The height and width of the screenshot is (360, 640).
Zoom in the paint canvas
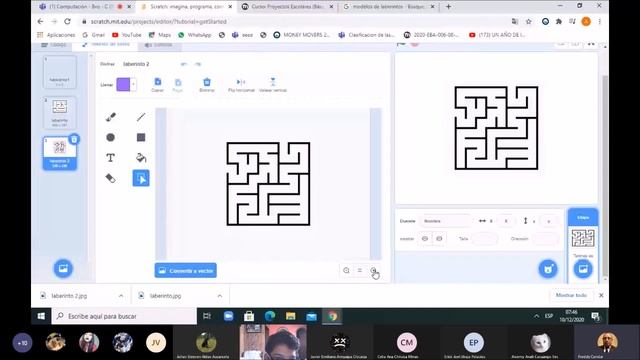(x=373, y=270)
